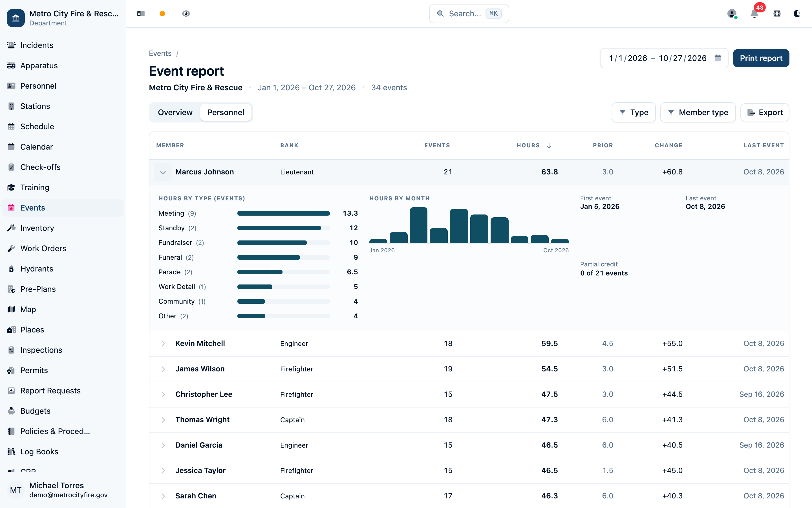Open Inventory in the sidebar
Image resolution: width=812 pixels, height=508 pixels.
[x=63, y=228]
